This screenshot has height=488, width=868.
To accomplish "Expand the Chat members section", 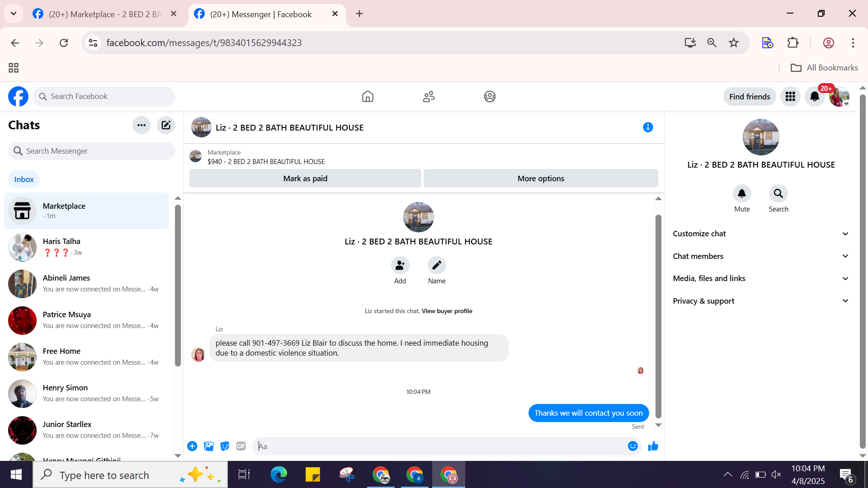I will 760,256.
